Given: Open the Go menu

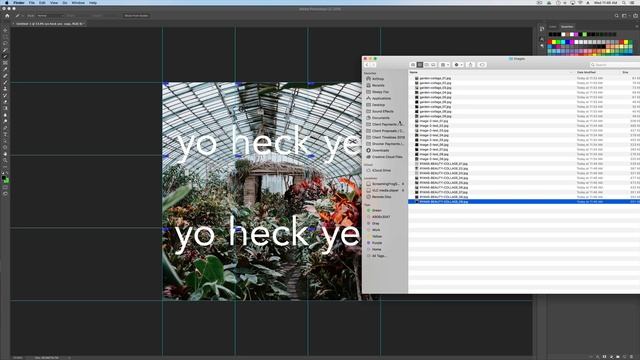Looking at the screenshot, I should coord(64,2).
